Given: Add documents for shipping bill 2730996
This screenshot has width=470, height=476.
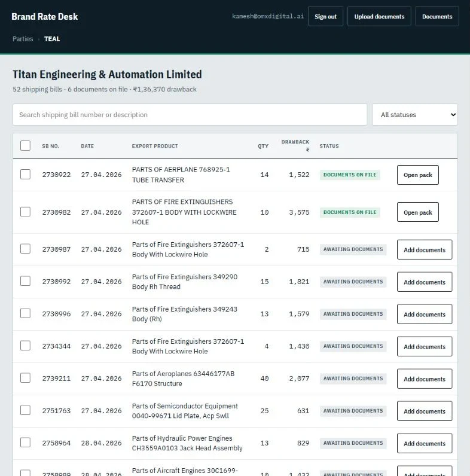Looking at the screenshot, I should 425,314.
